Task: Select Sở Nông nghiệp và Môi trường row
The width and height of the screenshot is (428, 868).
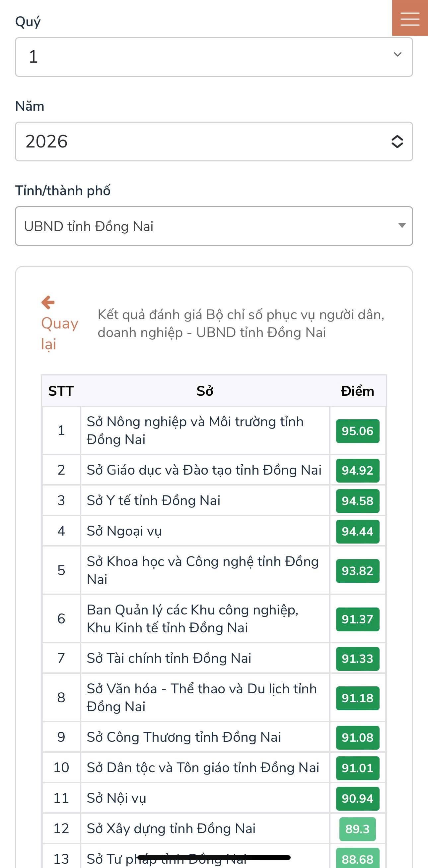Action: [x=195, y=430]
